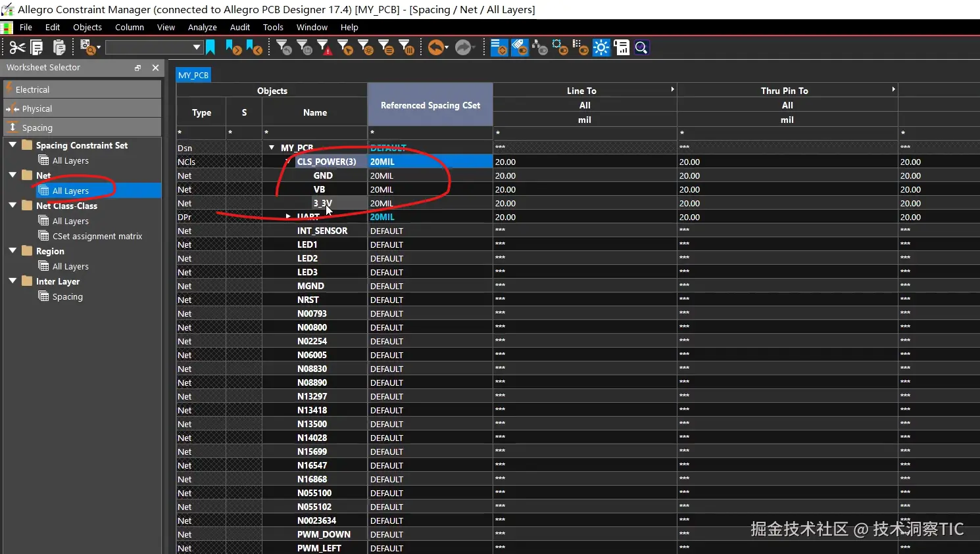The height and width of the screenshot is (554, 980).
Task: Click the Name column header
Action: pos(315,112)
